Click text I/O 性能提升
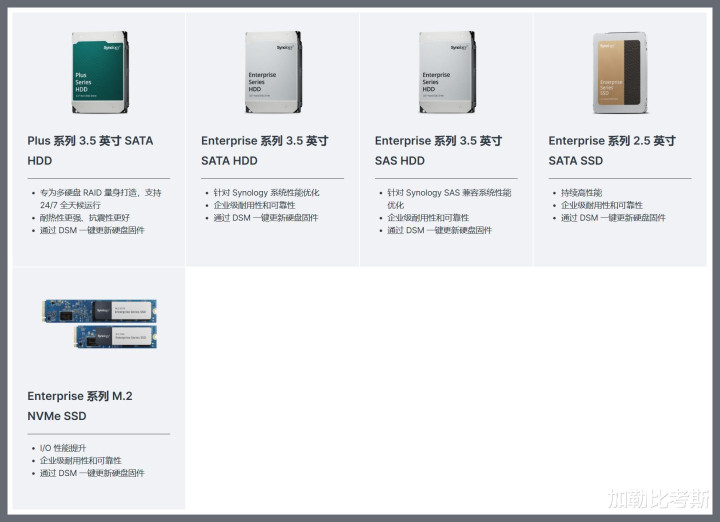 [63, 448]
